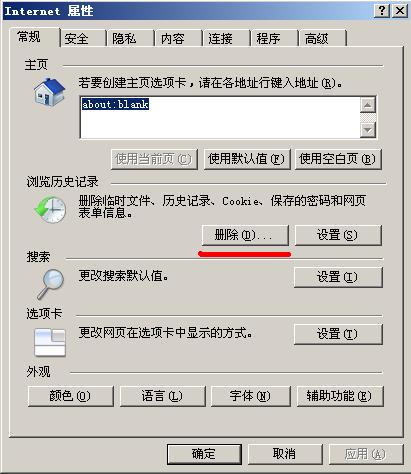
Task: Click the 辅助功能 button
Action: (x=340, y=396)
